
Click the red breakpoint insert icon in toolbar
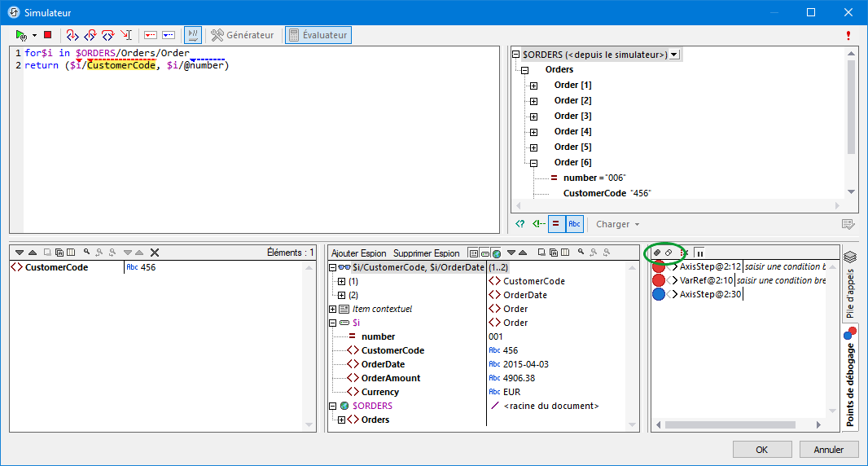tap(150, 35)
